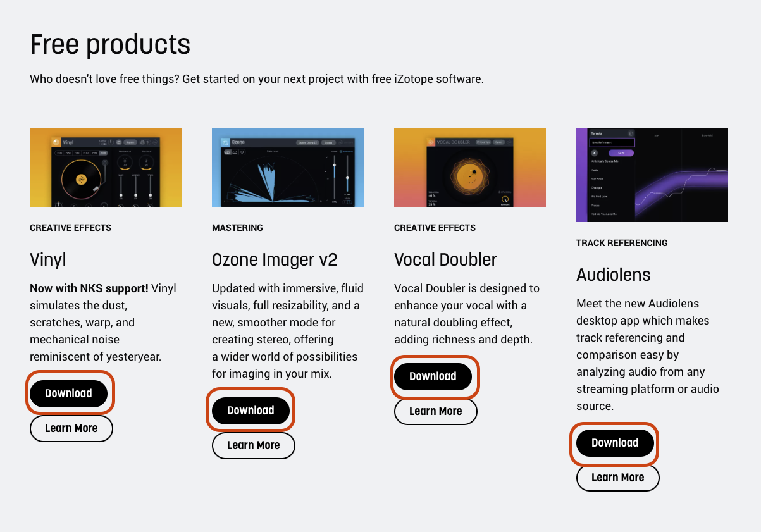Download the Vinyl plugin
The width and height of the screenshot is (761, 532).
pyautogui.click(x=68, y=393)
